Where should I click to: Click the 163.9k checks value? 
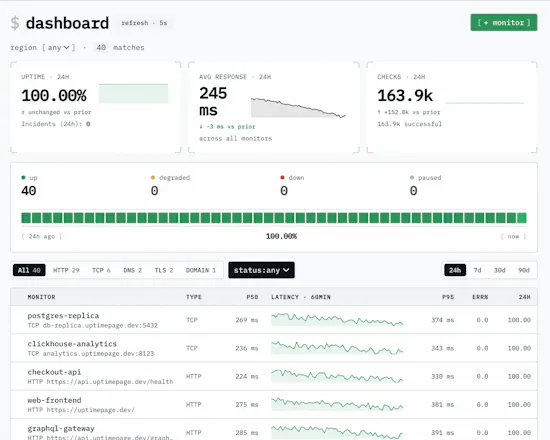click(x=405, y=96)
